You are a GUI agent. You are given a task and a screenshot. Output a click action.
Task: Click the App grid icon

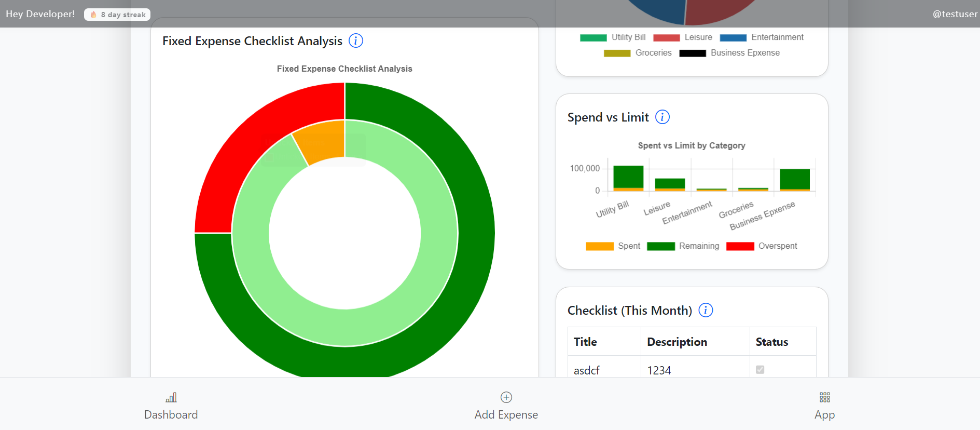[824, 397]
